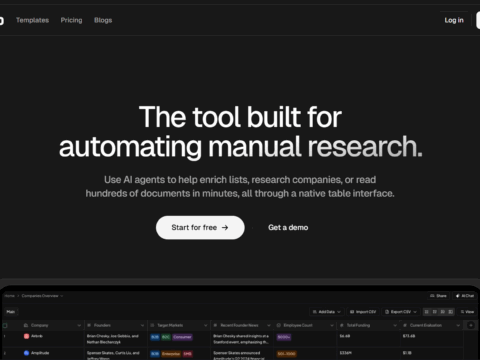Click the add column plus icon
The image size is (480, 360).
pyautogui.click(x=471, y=325)
